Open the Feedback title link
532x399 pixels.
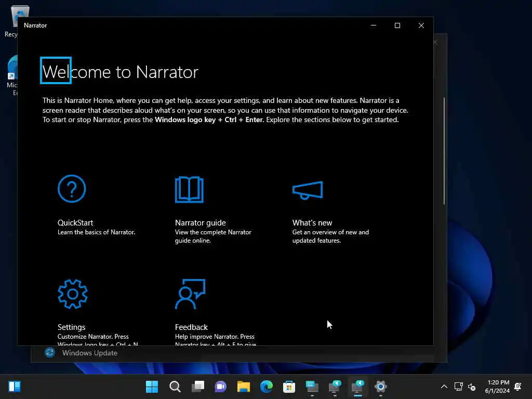pyautogui.click(x=191, y=327)
